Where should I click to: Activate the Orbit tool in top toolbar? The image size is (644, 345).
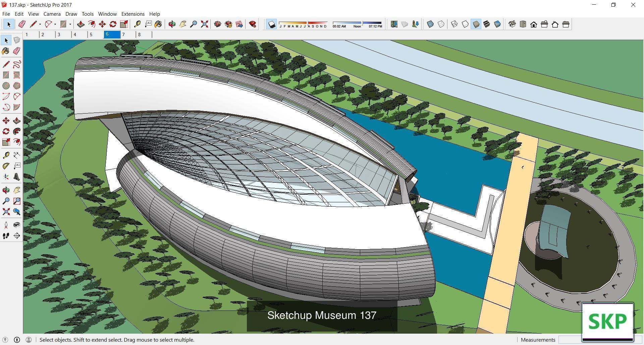172,24
